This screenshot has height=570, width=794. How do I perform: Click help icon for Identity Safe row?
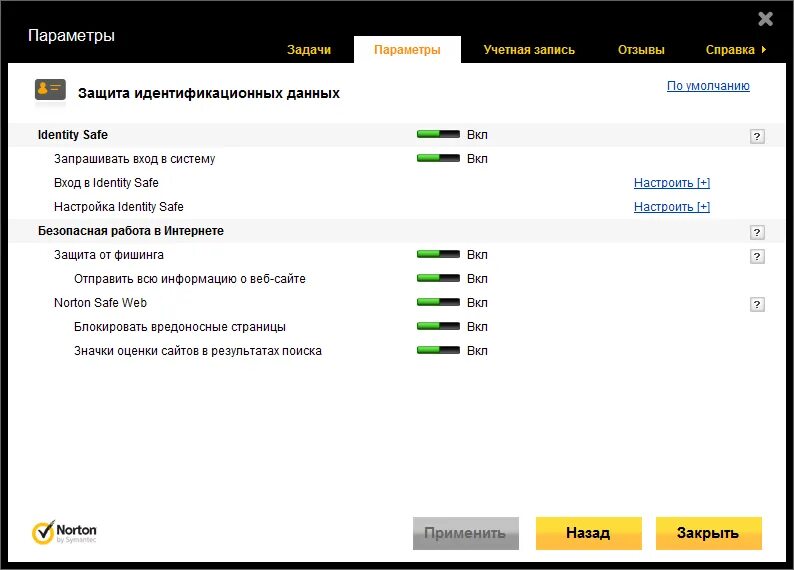click(x=757, y=136)
